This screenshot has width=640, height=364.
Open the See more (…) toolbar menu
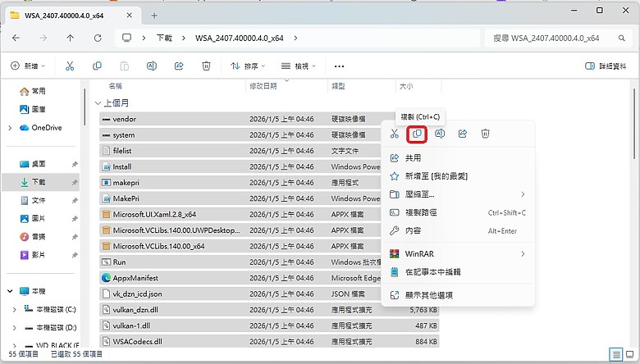tap(339, 66)
